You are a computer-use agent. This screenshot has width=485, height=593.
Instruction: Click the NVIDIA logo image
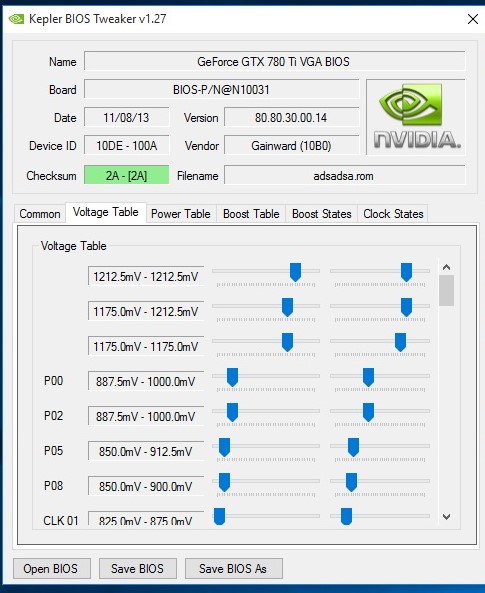pos(416,117)
